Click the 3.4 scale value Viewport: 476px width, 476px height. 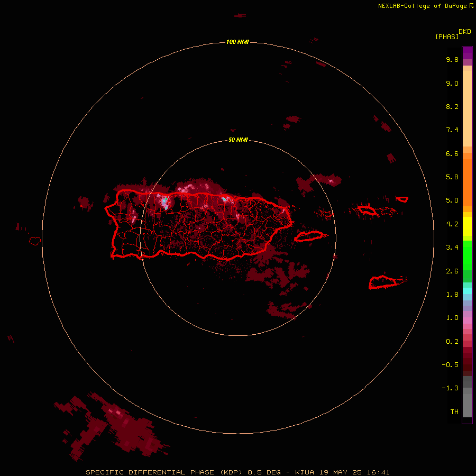(x=452, y=248)
